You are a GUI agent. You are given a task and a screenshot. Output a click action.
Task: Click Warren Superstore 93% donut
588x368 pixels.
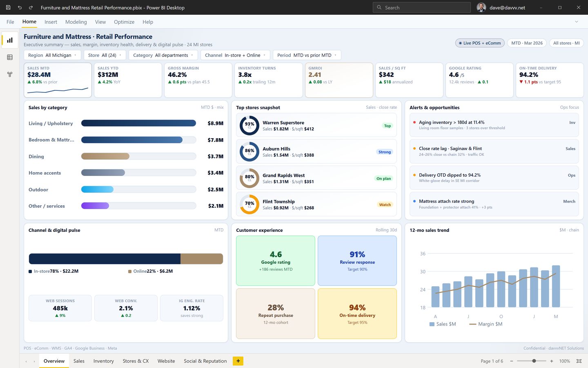click(x=249, y=126)
